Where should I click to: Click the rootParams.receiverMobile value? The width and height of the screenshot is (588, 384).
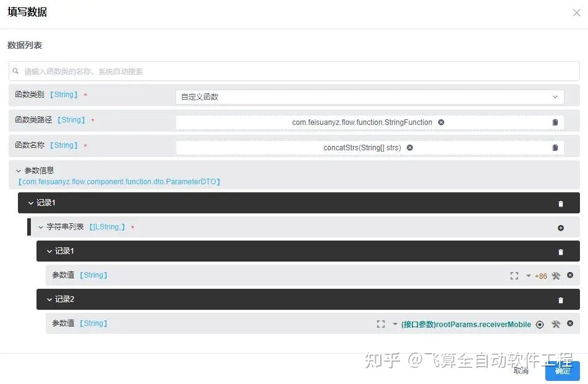466,325
